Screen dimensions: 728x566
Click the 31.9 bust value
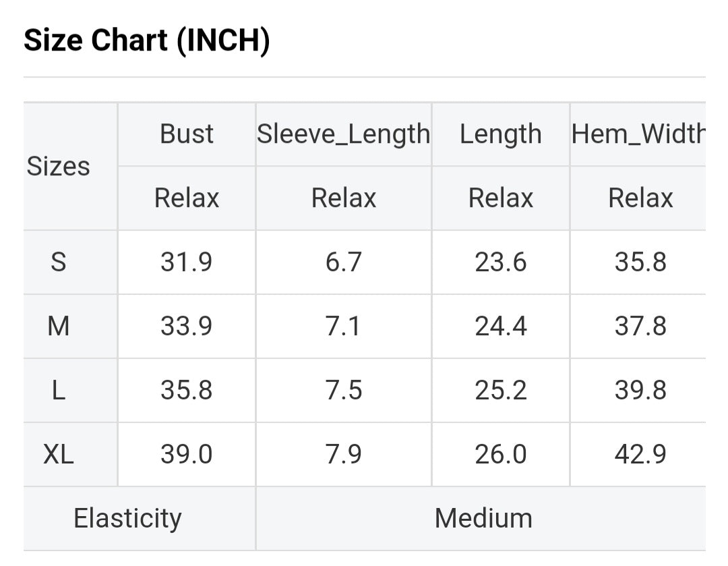[x=187, y=262]
